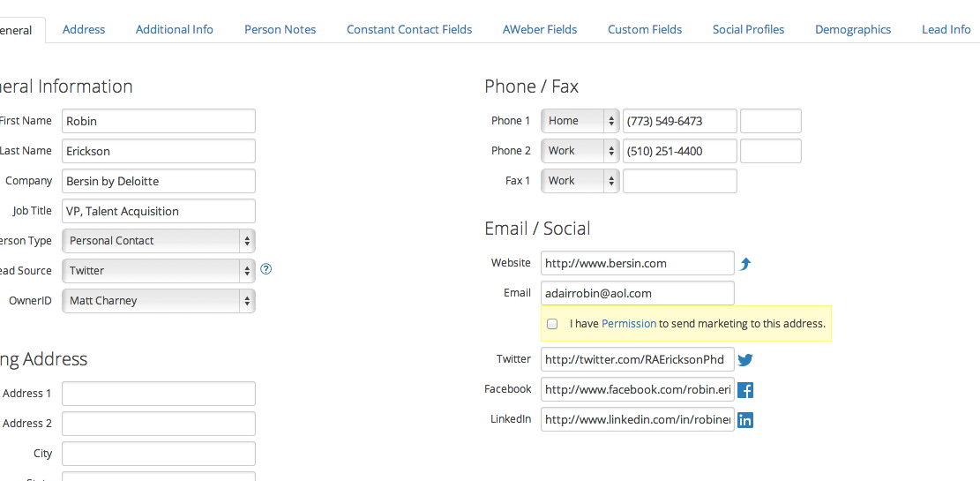Viewport: 980px width, 481px height.
Task: Click the Email address field
Action: tap(637, 293)
